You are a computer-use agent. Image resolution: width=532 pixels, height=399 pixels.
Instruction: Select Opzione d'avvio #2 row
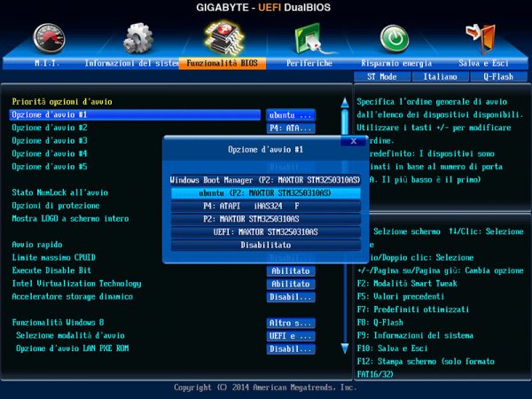pos(50,128)
